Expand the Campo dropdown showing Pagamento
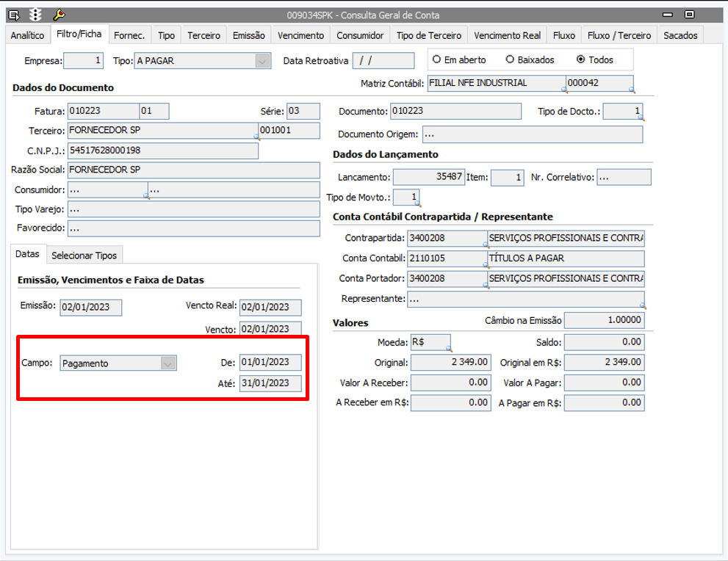This screenshot has width=728, height=561. [x=168, y=363]
